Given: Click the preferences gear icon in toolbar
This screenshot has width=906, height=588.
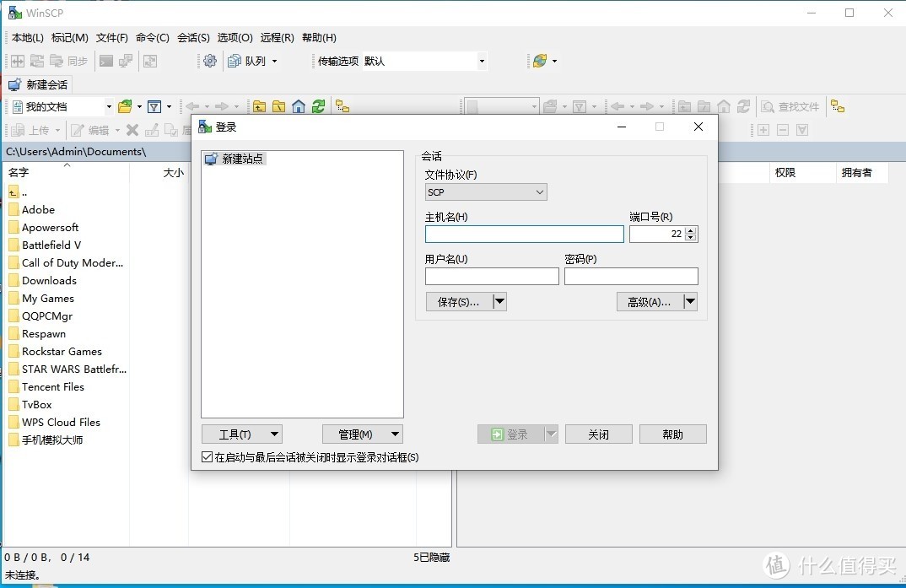Looking at the screenshot, I should point(210,61).
